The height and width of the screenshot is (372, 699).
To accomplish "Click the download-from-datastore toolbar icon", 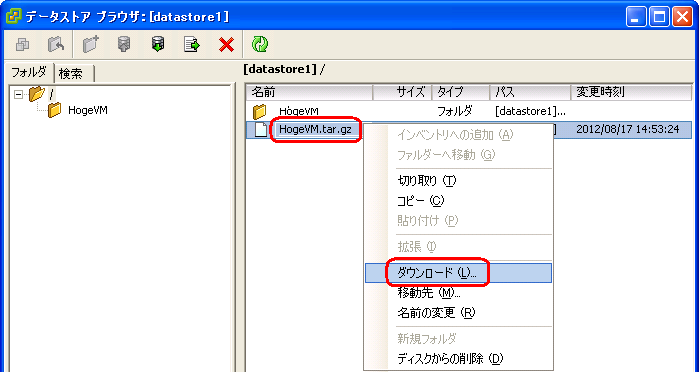I will (158, 44).
